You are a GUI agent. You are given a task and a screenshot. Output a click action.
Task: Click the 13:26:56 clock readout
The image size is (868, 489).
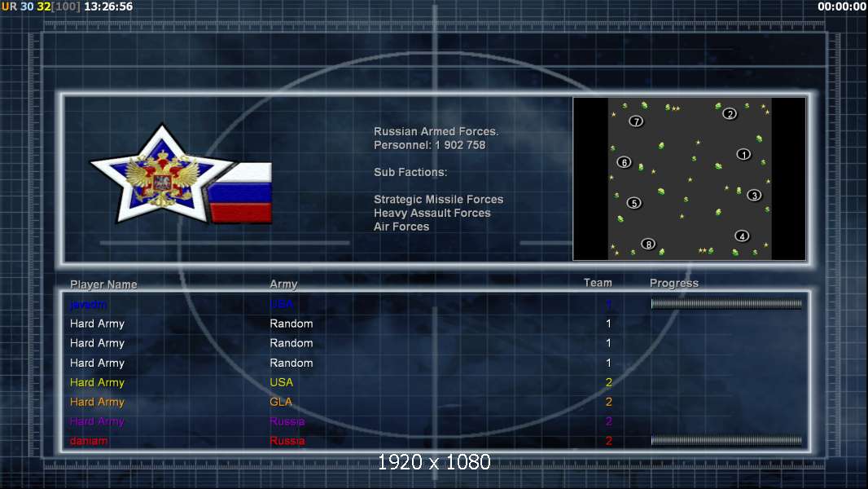click(x=108, y=7)
